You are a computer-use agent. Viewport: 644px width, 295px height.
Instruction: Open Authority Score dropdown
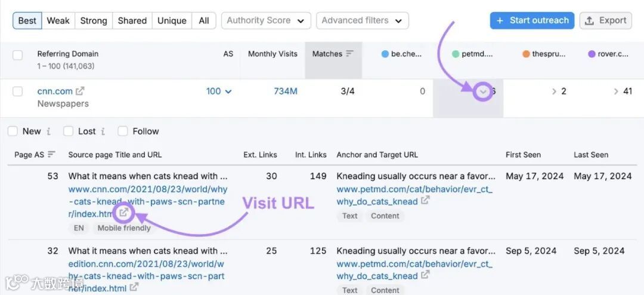click(x=266, y=20)
